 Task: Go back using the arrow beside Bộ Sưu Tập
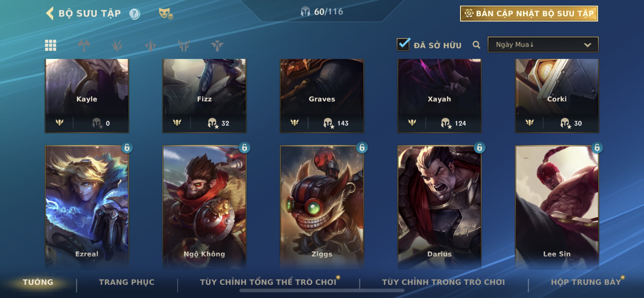tap(50, 13)
